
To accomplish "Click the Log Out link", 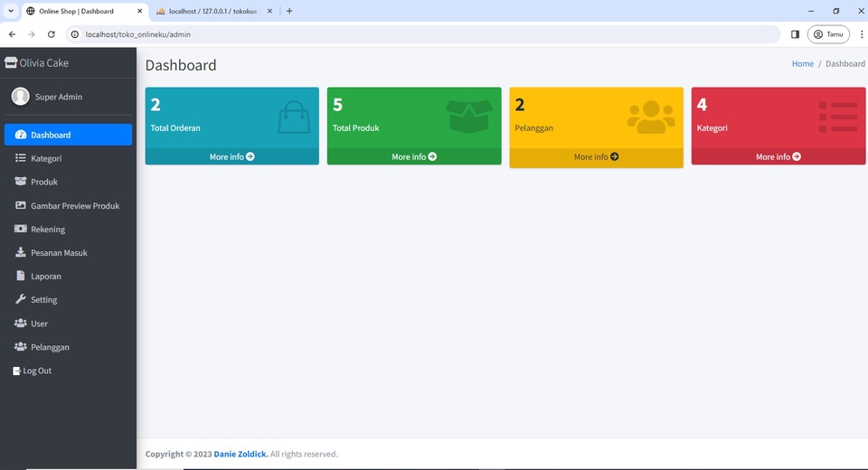I will click(33, 371).
